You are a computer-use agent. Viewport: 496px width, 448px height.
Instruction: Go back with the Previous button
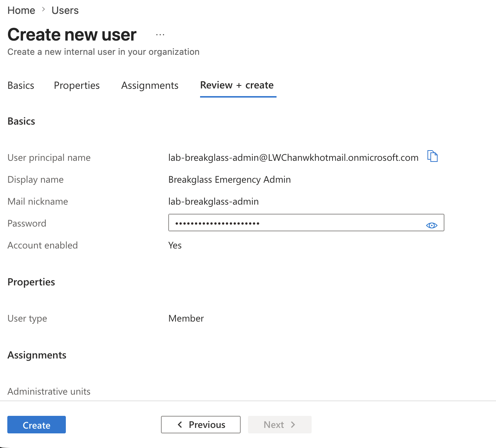tap(201, 425)
